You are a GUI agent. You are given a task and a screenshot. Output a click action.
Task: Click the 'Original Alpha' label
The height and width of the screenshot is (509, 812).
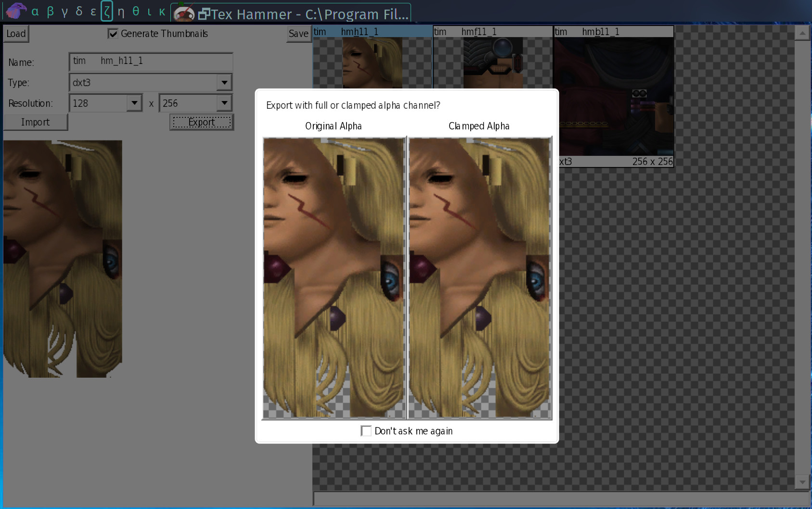coord(334,126)
